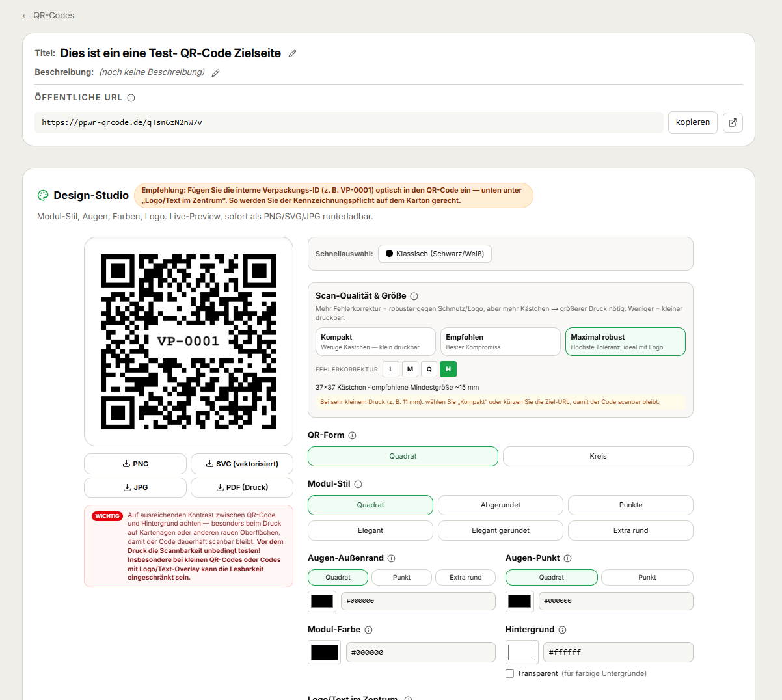
Task: Select the Kreis QR-Form
Action: (x=598, y=456)
